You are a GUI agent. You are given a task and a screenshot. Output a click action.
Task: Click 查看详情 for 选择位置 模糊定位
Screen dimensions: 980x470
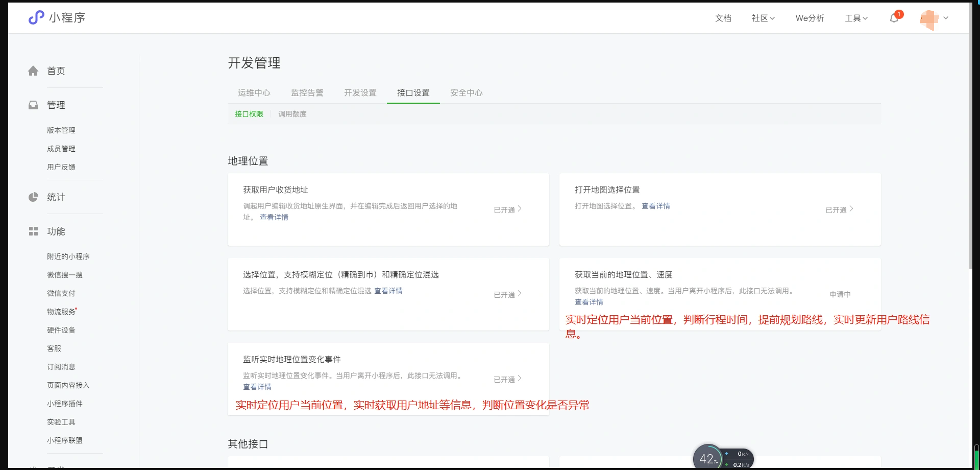[388, 291]
